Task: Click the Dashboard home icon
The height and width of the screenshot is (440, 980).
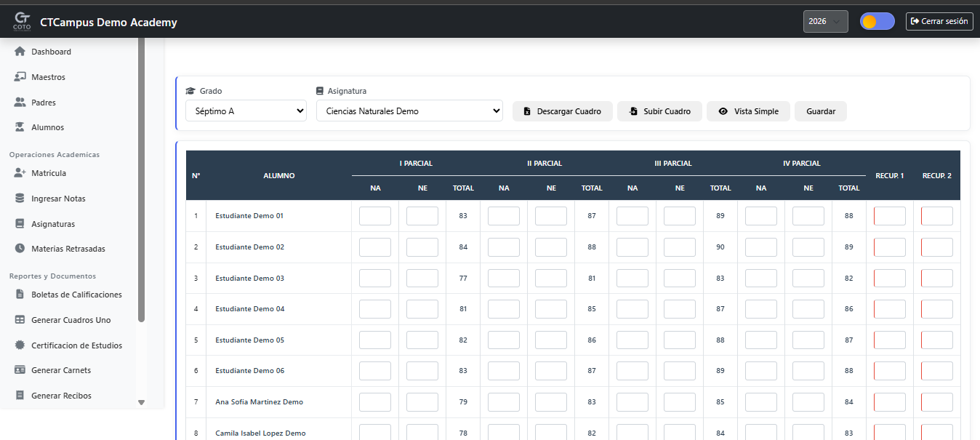Action: (20, 52)
